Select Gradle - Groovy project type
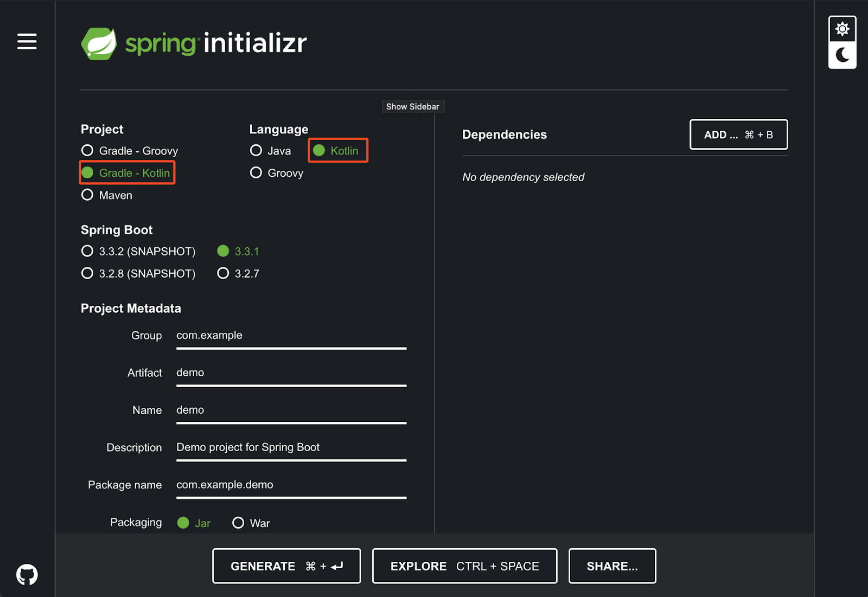This screenshot has width=868, height=597. [x=130, y=151]
